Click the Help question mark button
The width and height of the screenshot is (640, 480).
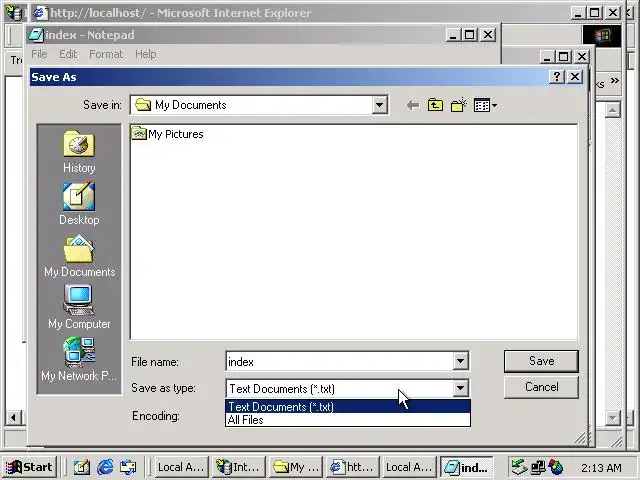click(557, 77)
